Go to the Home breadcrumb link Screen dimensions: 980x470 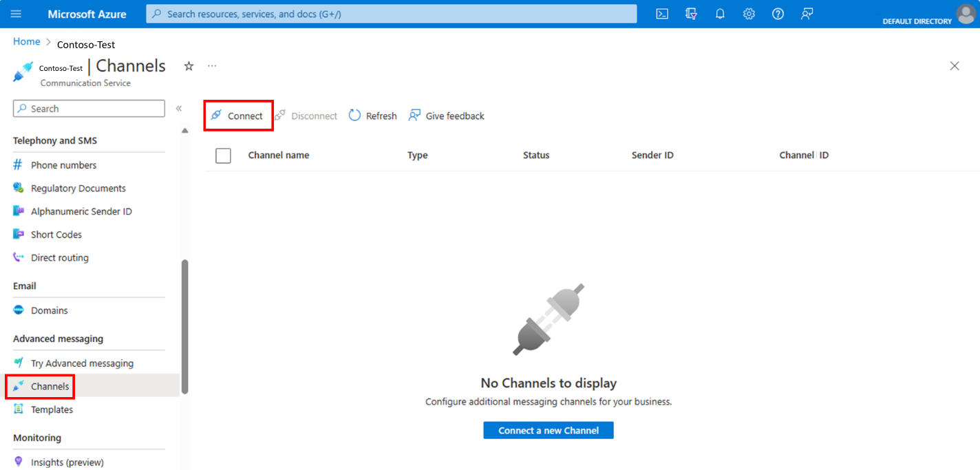pyautogui.click(x=27, y=42)
